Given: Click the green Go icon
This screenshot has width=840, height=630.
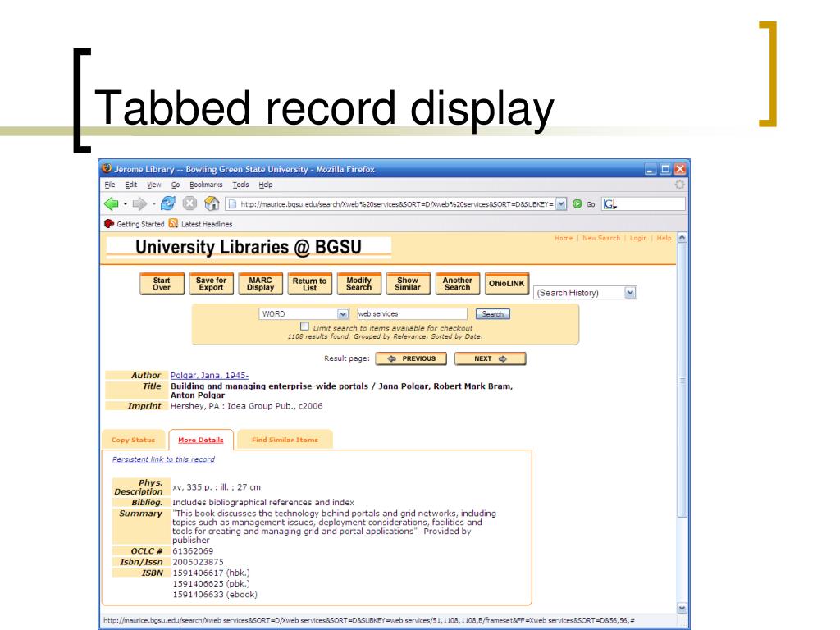Looking at the screenshot, I should (577, 204).
